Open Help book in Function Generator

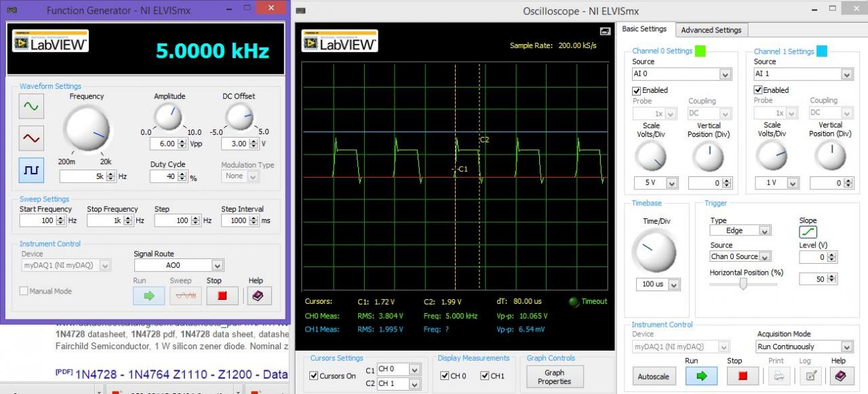coord(258,296)
